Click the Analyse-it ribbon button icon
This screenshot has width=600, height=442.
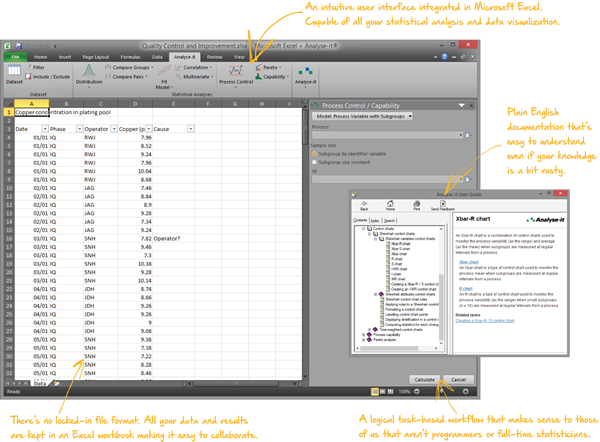point(305,72)
